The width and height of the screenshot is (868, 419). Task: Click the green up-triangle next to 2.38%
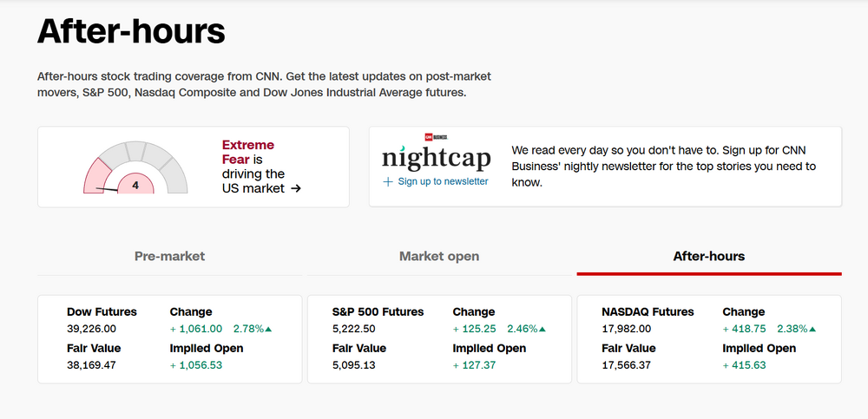(812, 330)
